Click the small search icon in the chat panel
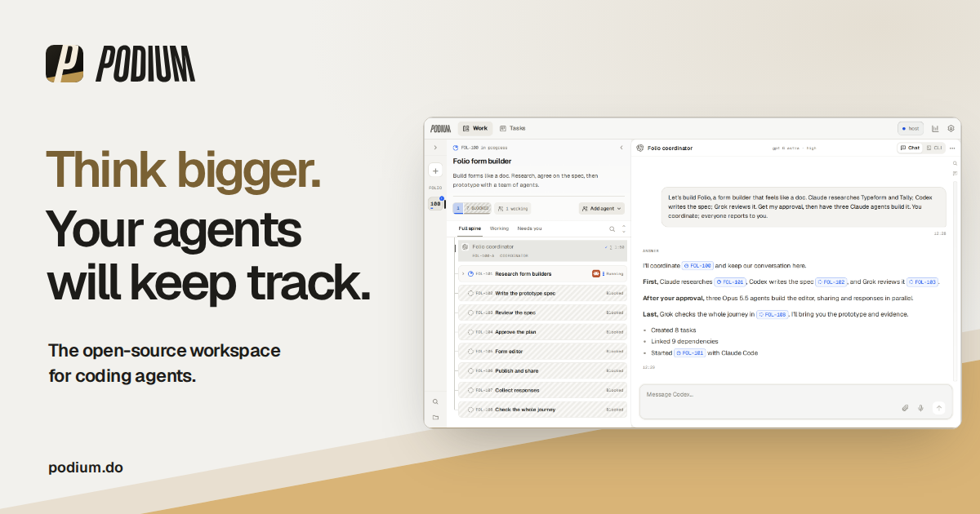This screenshot has height=514, width=980. (x=955, y=163)
